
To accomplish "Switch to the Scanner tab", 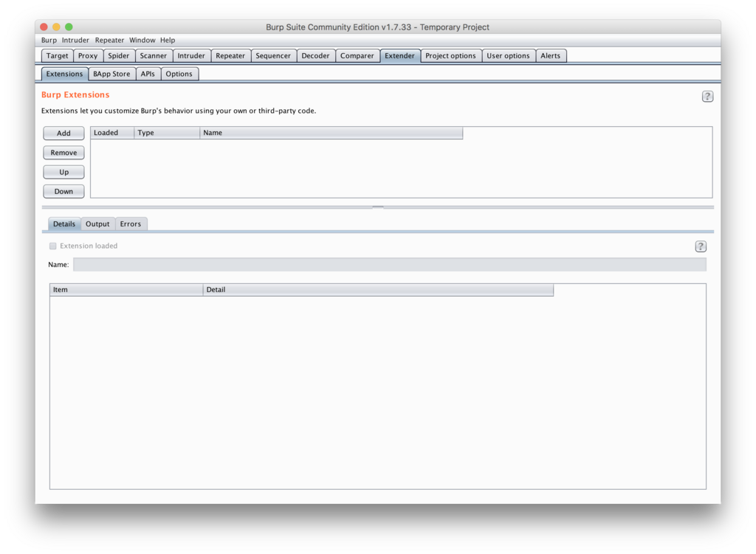I will (154, 56).
